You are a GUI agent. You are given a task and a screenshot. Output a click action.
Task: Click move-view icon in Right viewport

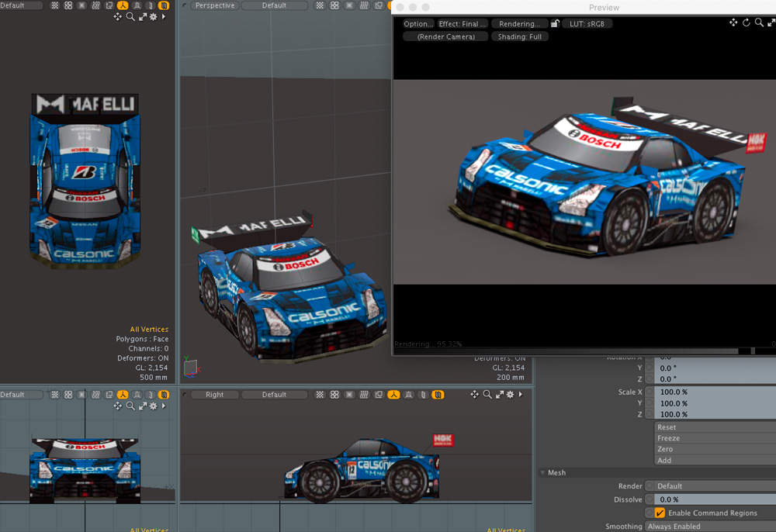[x=475, y=394]
